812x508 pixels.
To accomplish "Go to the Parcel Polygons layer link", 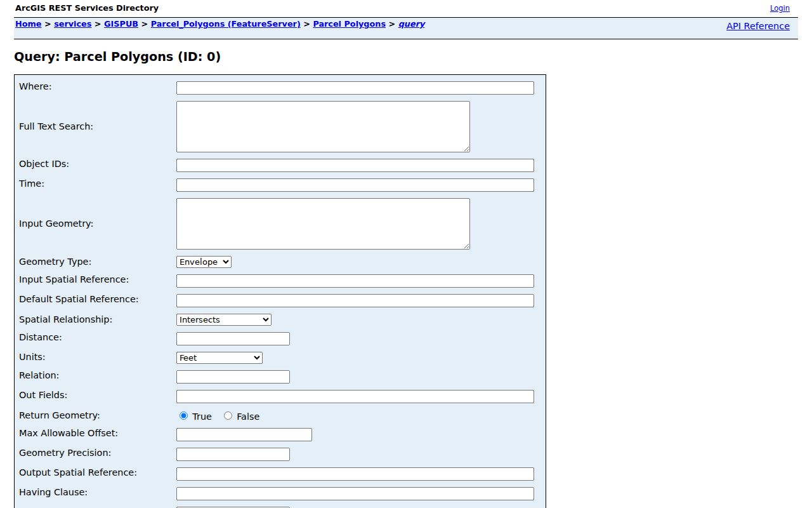I will 350,24.
